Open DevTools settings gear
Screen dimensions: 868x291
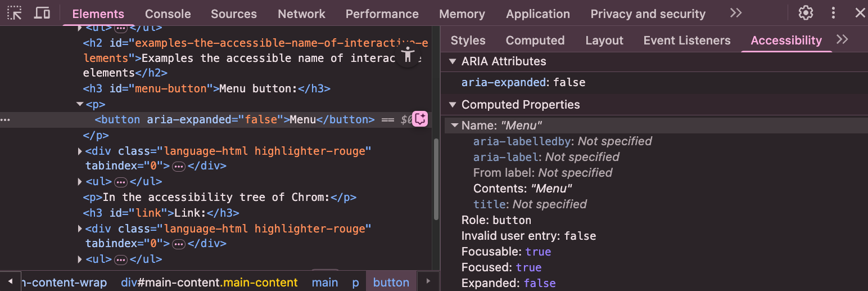click(x=806, y=13)
